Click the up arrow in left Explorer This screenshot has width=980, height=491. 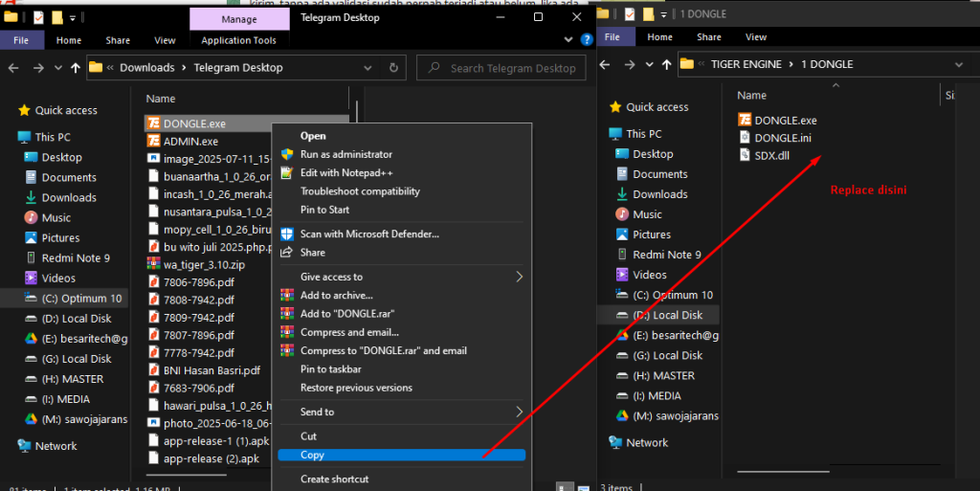[x=75, y=68]
